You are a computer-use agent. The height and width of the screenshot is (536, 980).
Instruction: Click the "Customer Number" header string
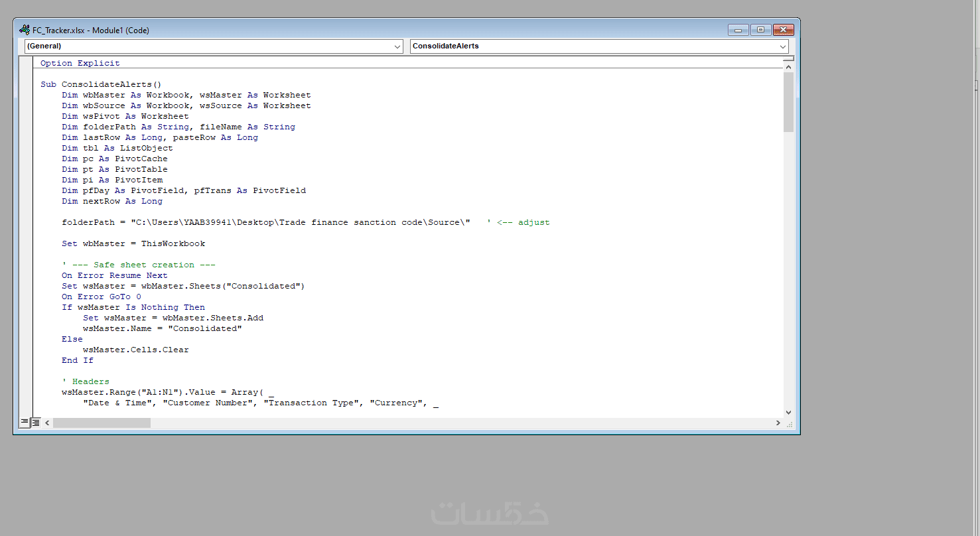tap(208, 403)
